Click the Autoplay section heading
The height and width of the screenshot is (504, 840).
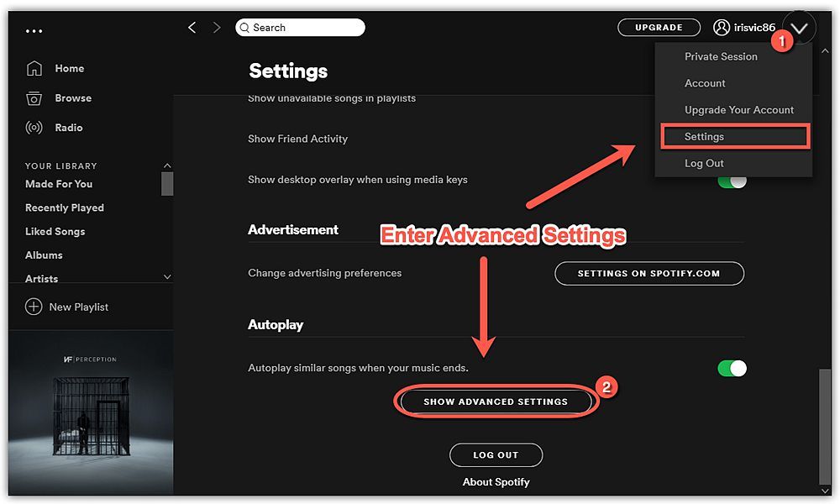pyautogui.click(x=276, y=324)
